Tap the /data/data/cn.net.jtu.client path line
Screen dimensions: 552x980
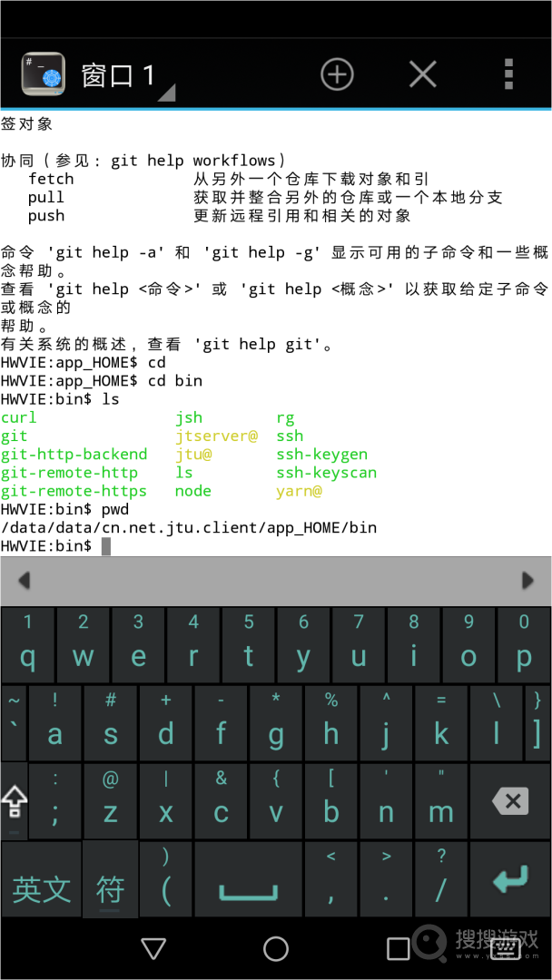pyautogui.click(x=189, y=528)
